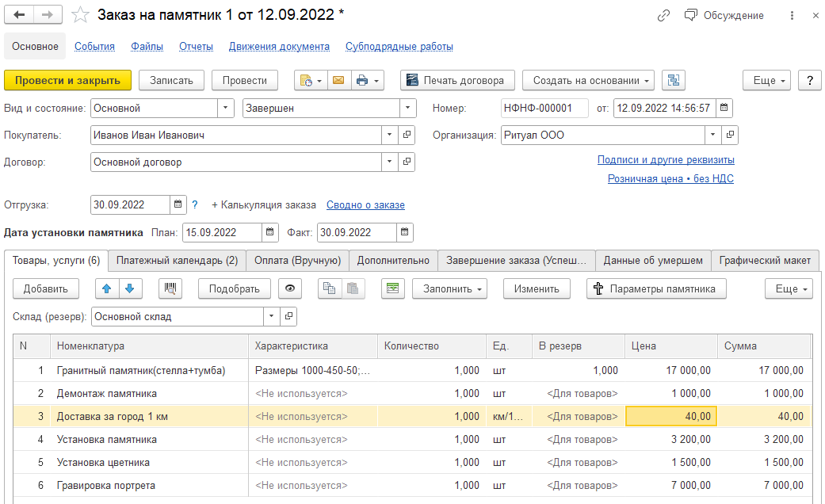This screenshot has height=504, width=825.
Task: Open the order status Завершен dropdown
Action: point(407,108)
